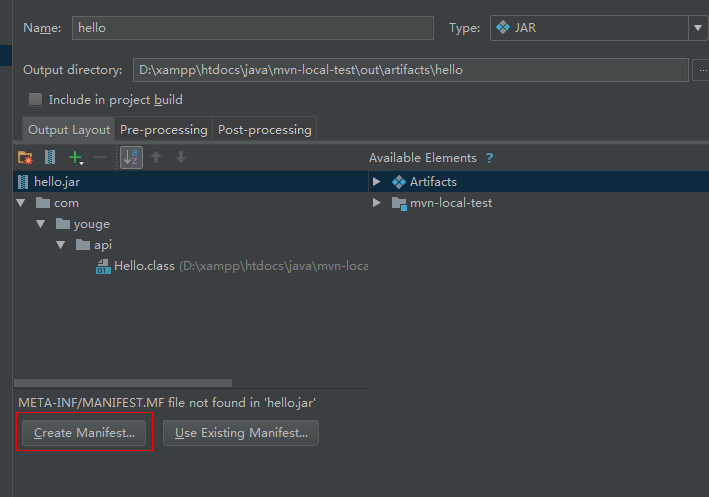Click the green Add Copy plus icon
The width and height of the screenshot is (709, 497).
coord(75,157)
